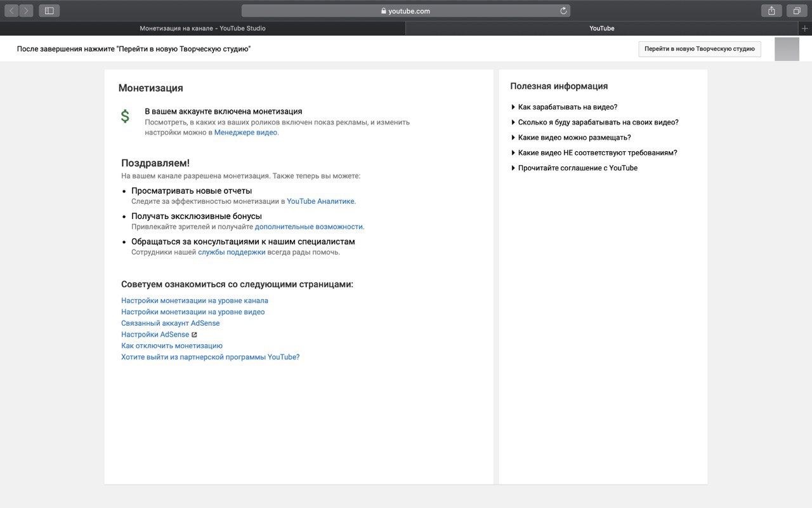This screenshot has width=812, height=508.
Task: Click Полезная информация heading
Action: point(559,86)
